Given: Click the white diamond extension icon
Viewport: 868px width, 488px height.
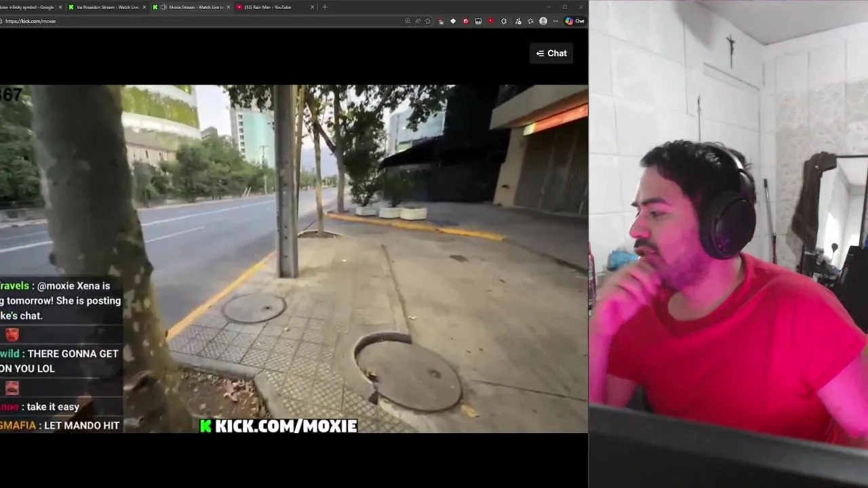Looking at the screenshot, I should (x=453, y=21).
